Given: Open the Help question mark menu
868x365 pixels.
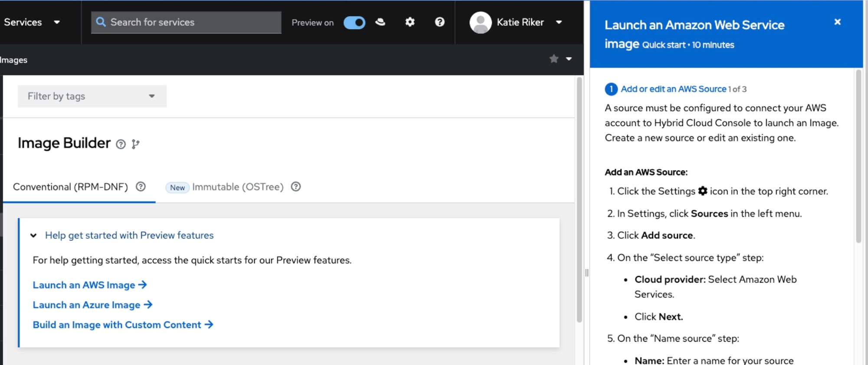Looking at the screenshot, I should (440, 22).
